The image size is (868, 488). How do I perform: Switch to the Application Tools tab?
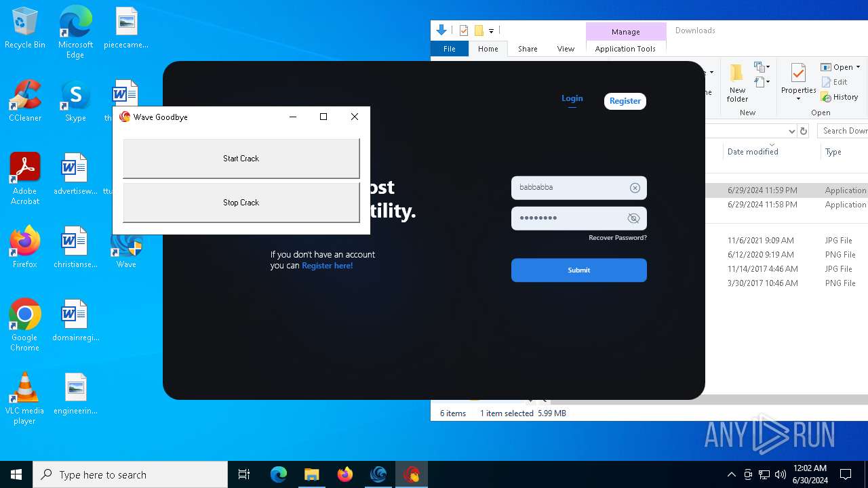(x=625, y=49)
